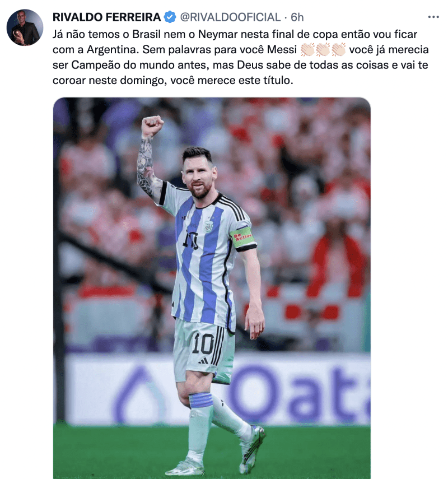The height and width of the screenshot is (479, 448).
Task: Open the three-dot more options menu
Action: (433, 17)
